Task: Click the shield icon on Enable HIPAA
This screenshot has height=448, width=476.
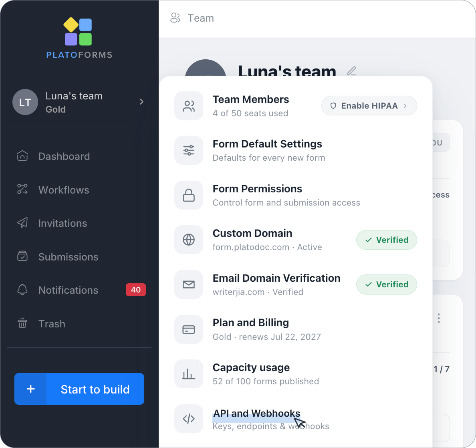Action: click(333, 106)
